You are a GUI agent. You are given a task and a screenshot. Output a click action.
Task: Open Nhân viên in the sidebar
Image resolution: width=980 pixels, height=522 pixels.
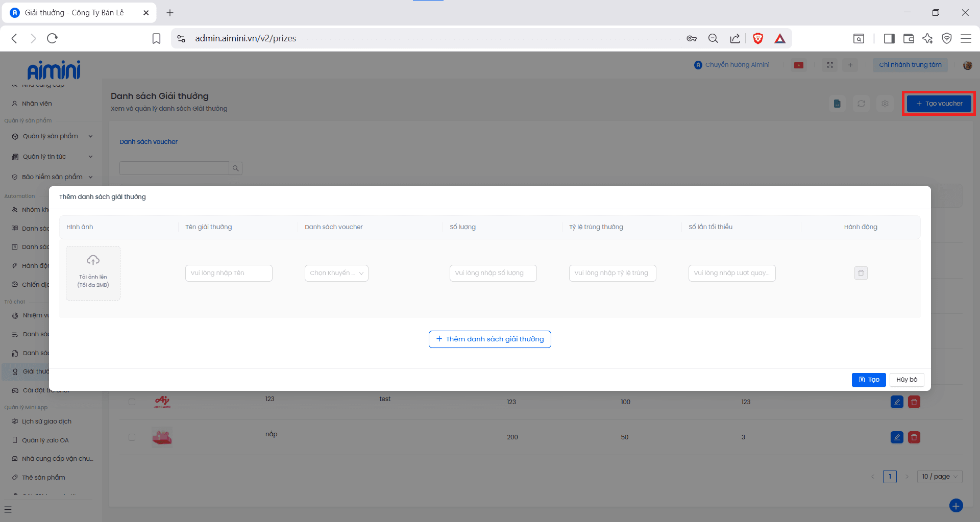pos(37,104)
